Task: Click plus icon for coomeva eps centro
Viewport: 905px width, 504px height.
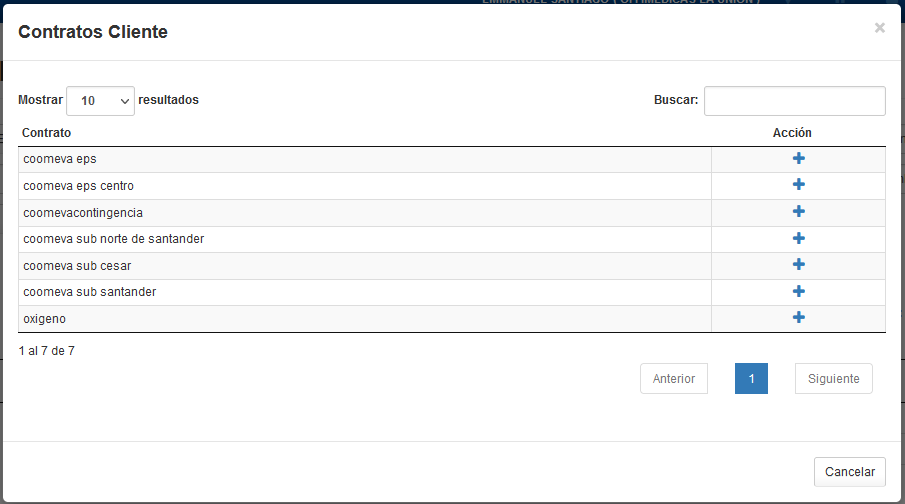Action: 798,184
